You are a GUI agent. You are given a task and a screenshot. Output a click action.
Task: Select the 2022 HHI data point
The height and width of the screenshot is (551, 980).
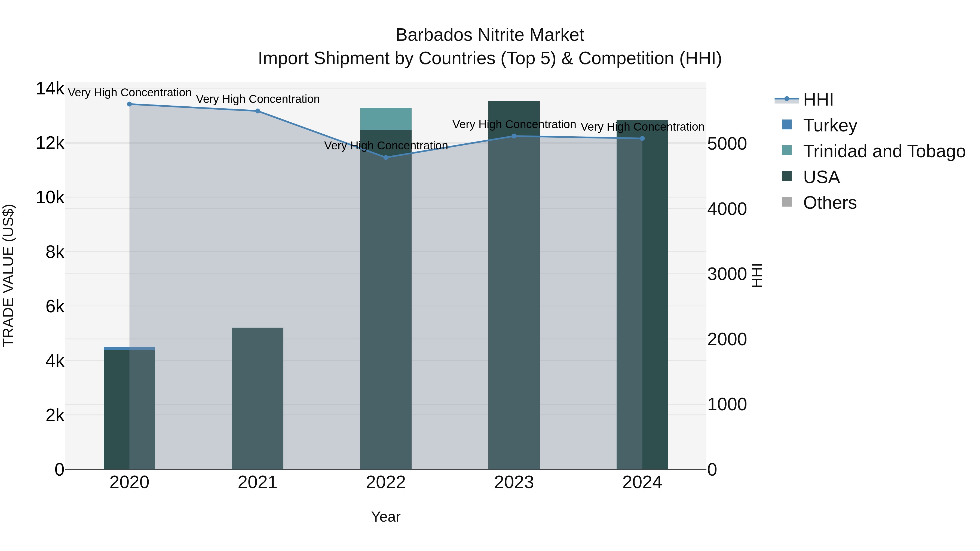point(386,158)
